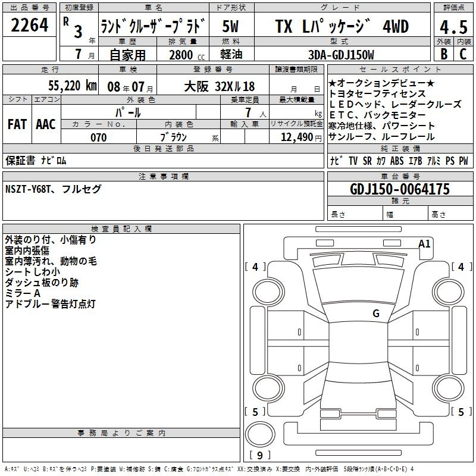Select ETC、バックモニター line

[377, 115]
